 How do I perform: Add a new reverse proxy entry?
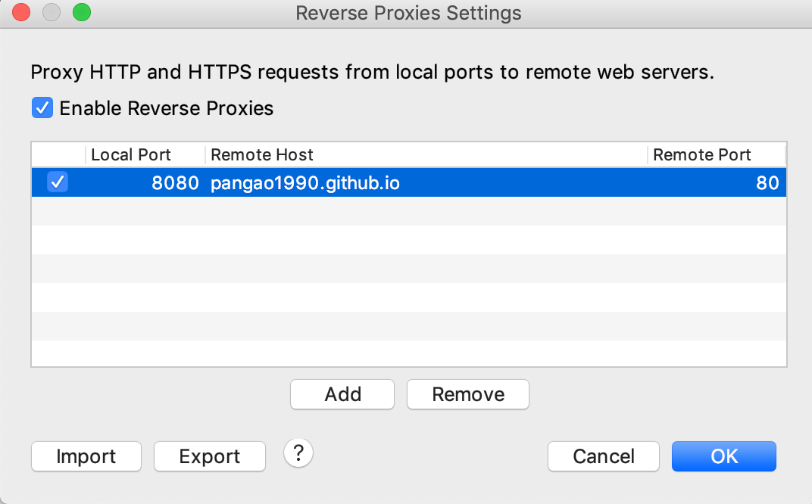(x=342, y=394)
